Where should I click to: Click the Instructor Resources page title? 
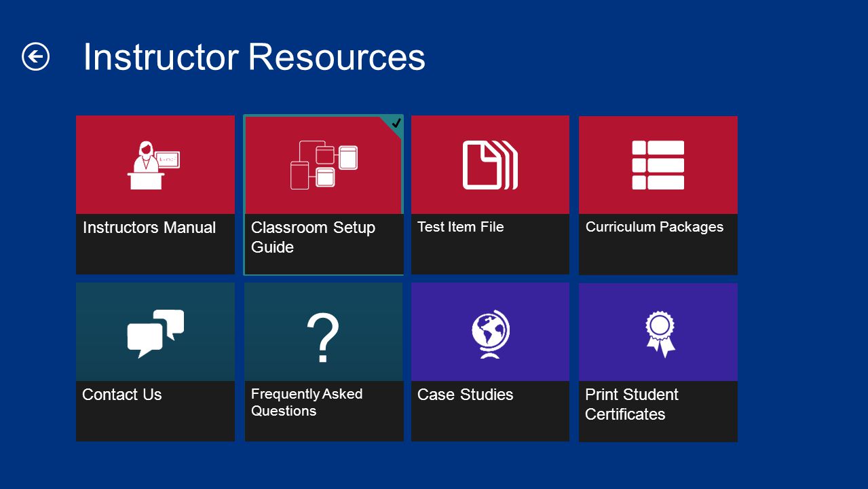tap(254, 57)
